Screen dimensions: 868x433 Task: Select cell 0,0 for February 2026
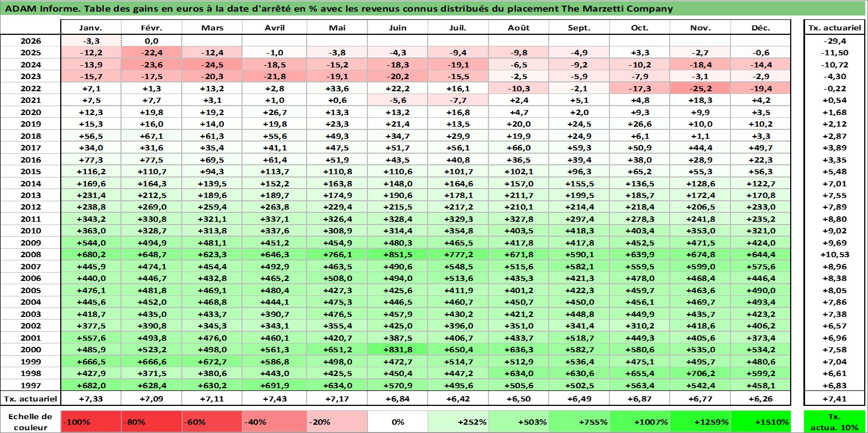pyautogui.click(x=151, y=41)
